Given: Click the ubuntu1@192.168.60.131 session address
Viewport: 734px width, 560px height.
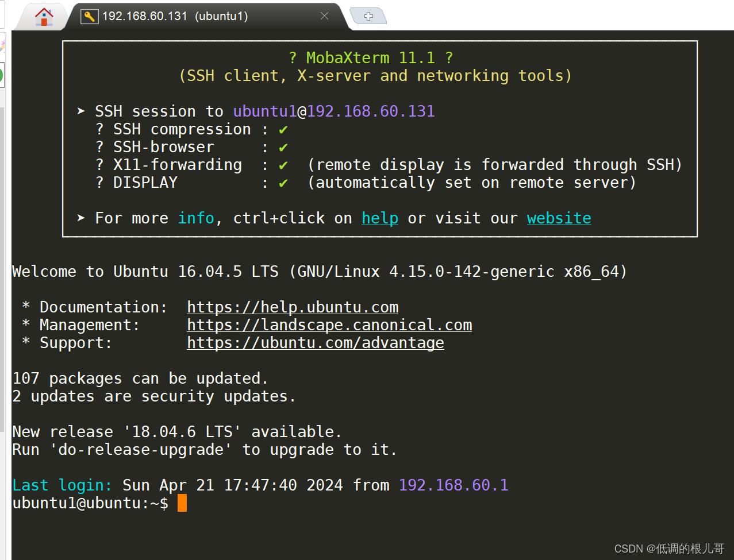Looking at the screenshot, I should click(334, 111).
